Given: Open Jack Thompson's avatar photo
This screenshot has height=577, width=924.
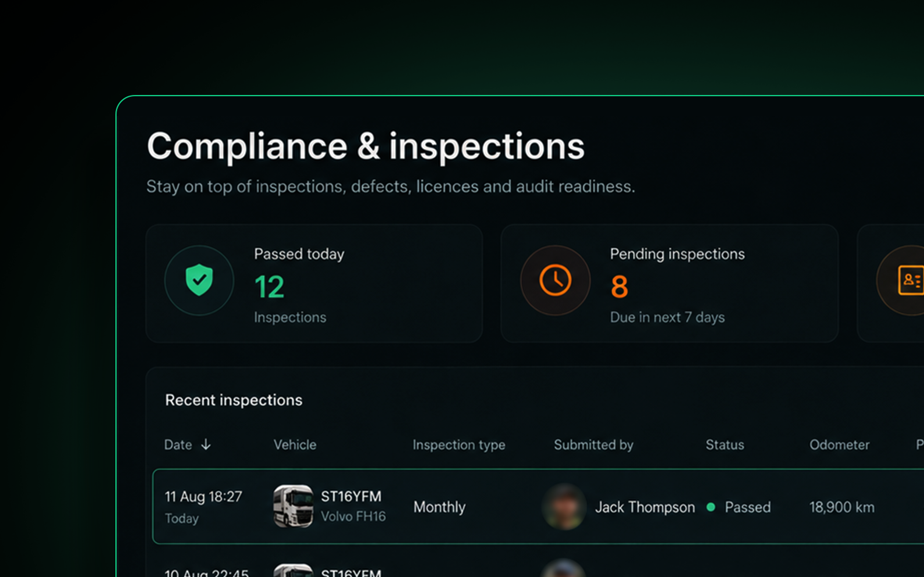Looking at the screenshot, I should tap(564, 507).
